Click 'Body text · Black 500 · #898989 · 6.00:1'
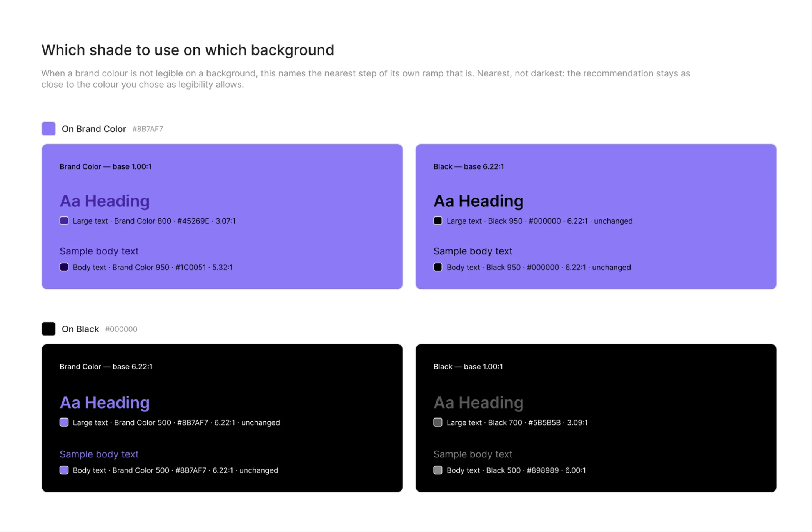This screenshot has height=532, width=812. 516,470
